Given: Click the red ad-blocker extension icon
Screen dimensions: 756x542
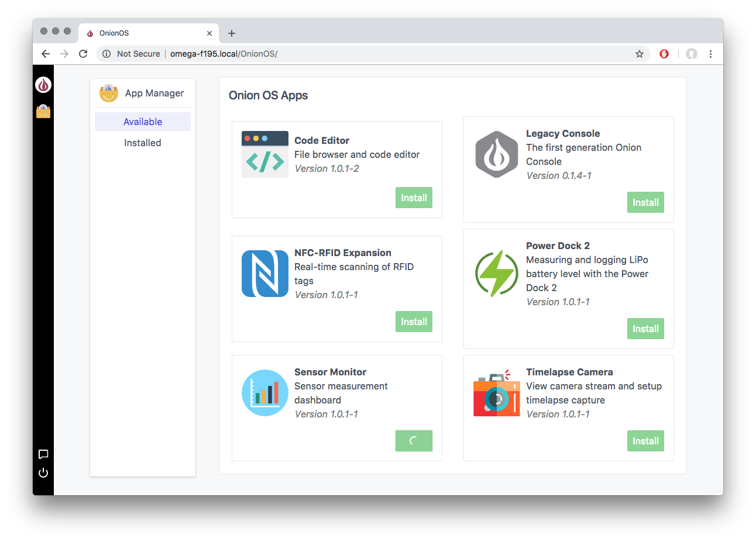Looking at the screenshot, I should point(664,53).
